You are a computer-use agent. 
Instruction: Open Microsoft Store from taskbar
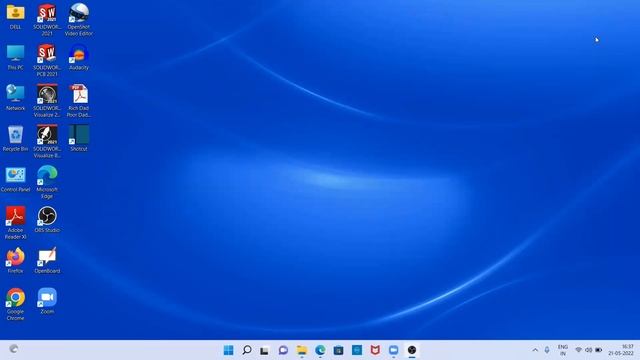338,350
